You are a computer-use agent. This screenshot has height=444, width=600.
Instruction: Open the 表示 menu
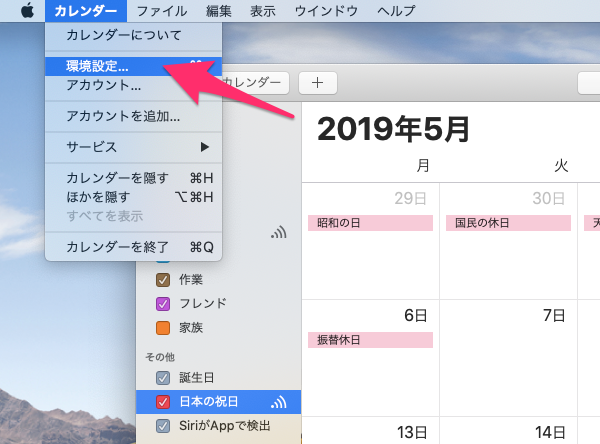coord(263,11)
